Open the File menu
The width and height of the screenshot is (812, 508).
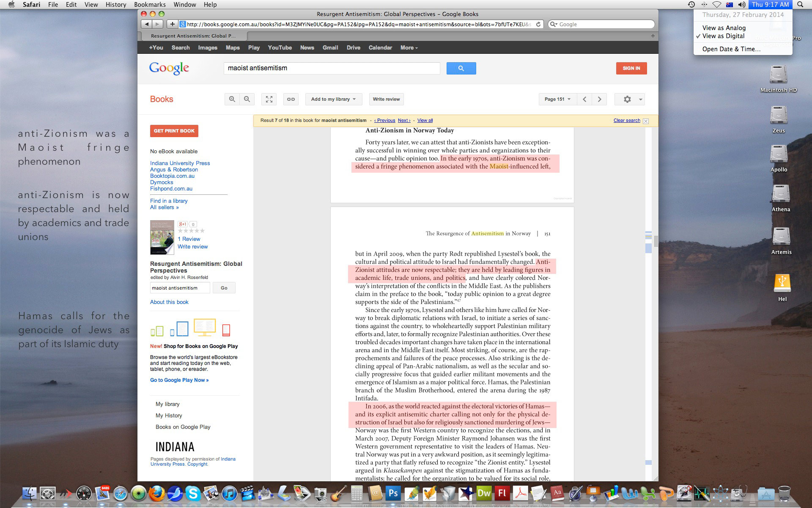[53, 4]
